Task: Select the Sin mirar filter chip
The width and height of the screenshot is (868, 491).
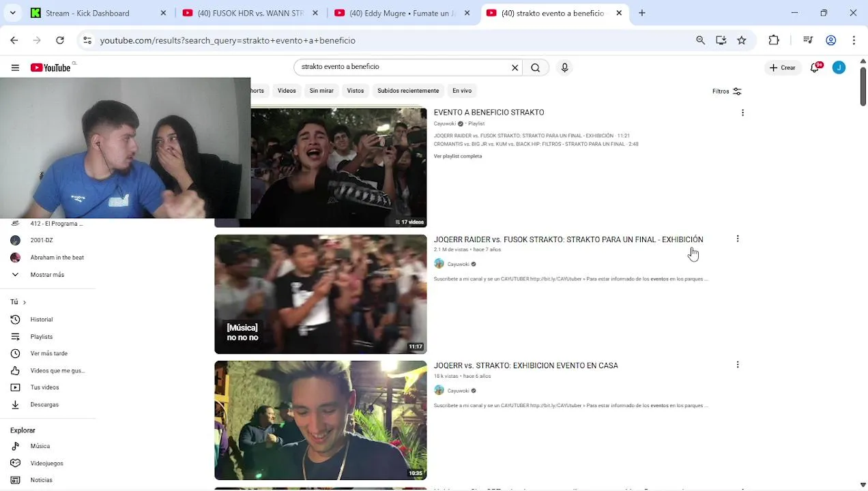Action: coord(321,91)
